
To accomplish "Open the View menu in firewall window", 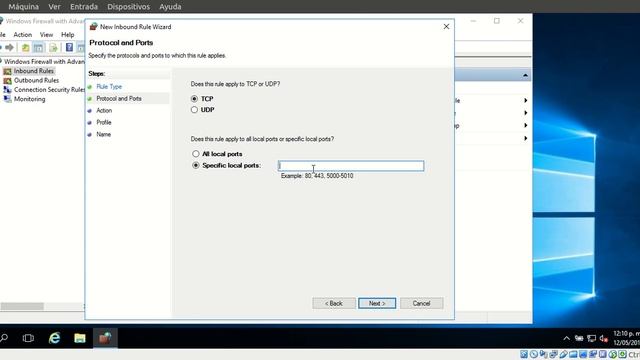I will [x=46, y=35].
